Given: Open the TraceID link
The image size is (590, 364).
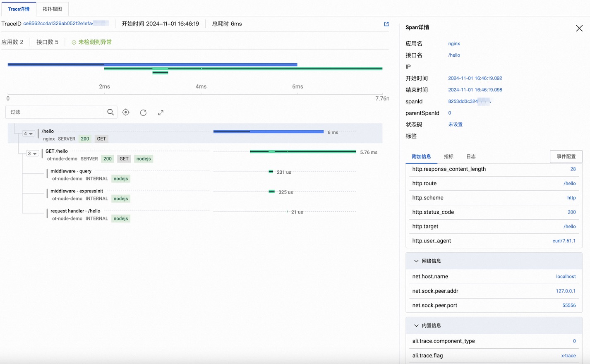Looking at the screenshot, I should (x=66, y=24).
